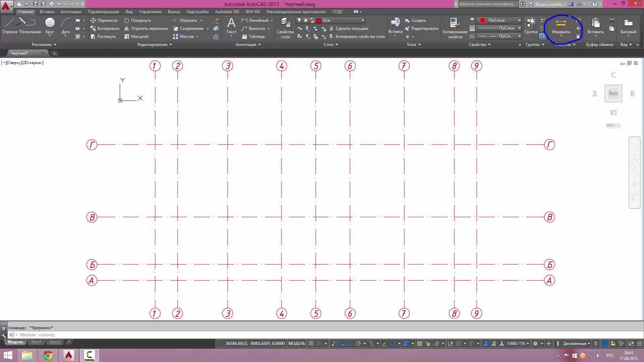Expand the Редактирование panel

click(154, 45)
